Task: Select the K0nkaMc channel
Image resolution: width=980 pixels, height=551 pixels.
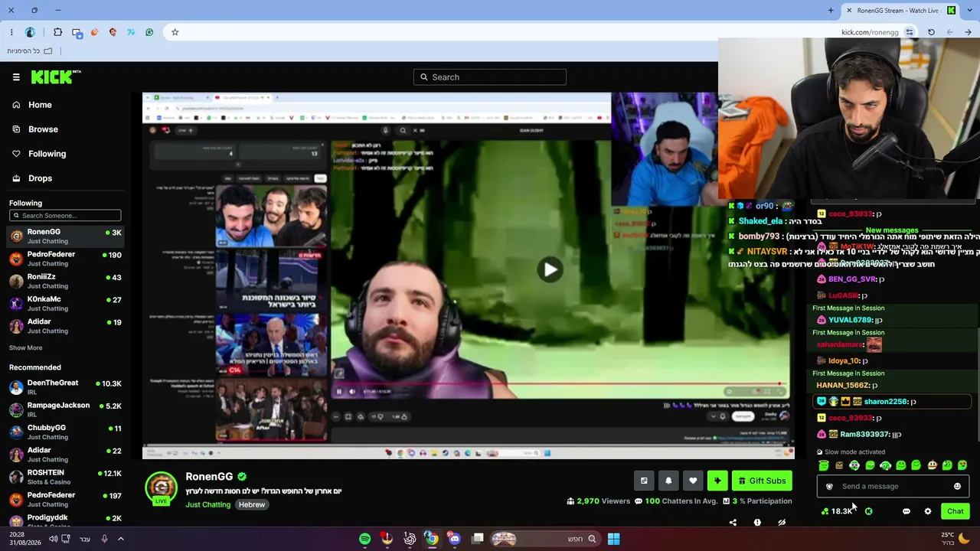Action: click(x=65, y=304)
